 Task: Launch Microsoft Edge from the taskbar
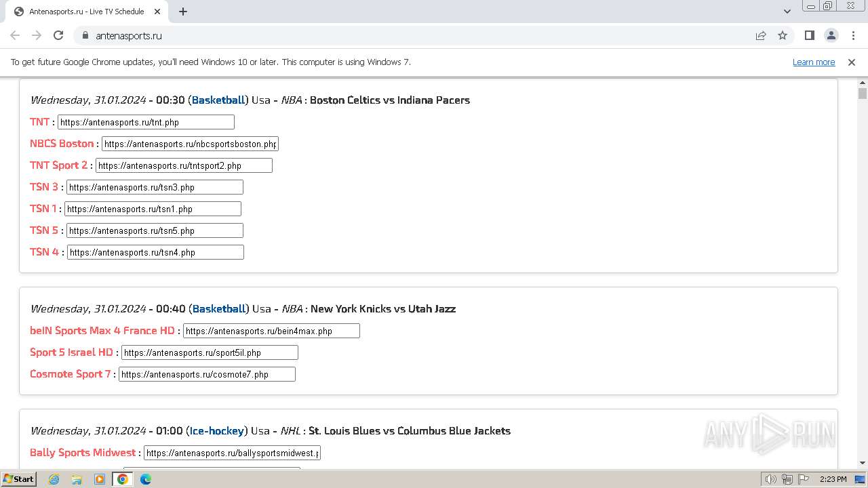pos(145,479)
